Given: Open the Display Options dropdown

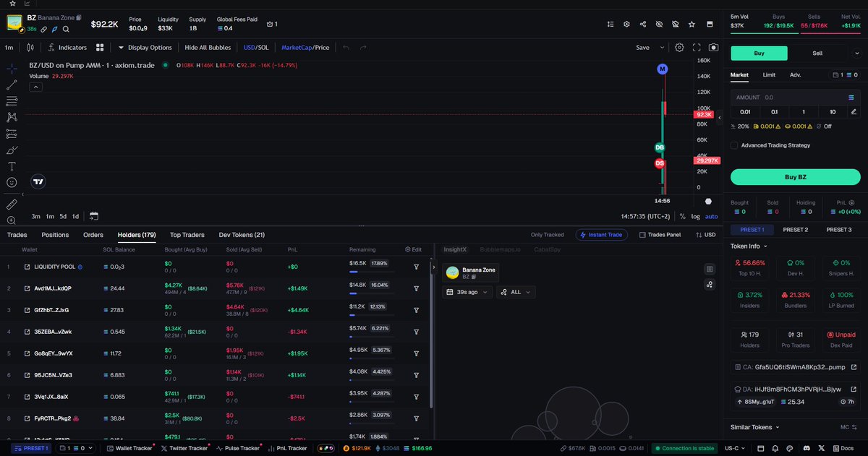Looking at the screenshot, I should (145, 48).
